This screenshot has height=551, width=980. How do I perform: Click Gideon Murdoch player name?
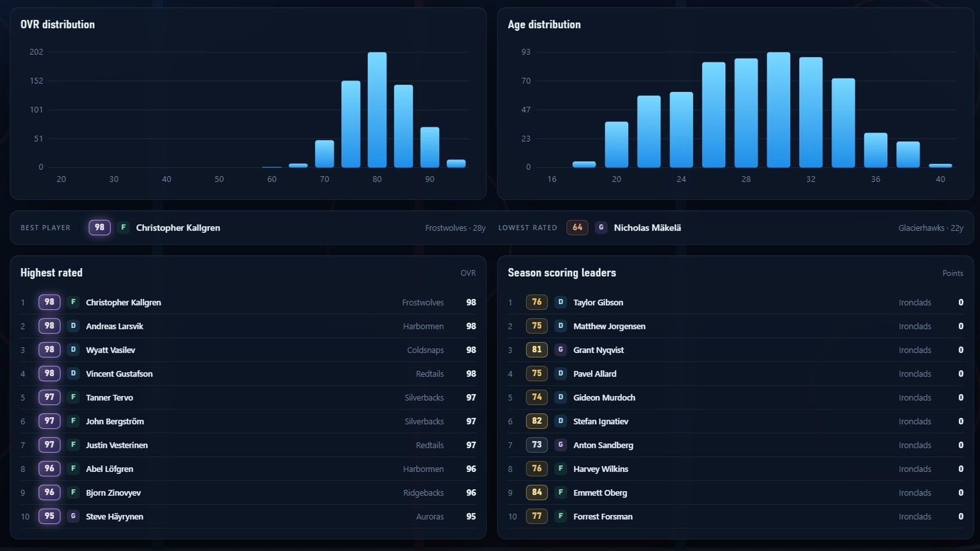point(604,397)
